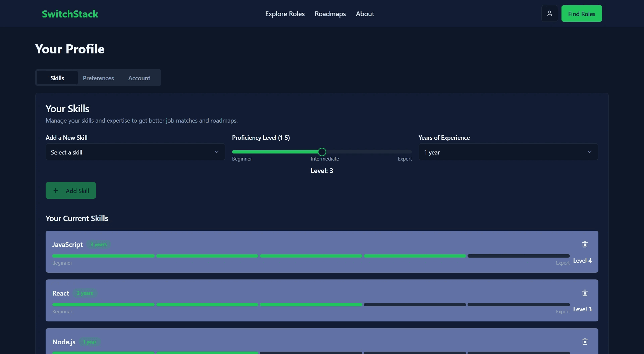The image size is (644, 354).
Task: Click the JavaScript 3 years badge
Action: (98, 245)
